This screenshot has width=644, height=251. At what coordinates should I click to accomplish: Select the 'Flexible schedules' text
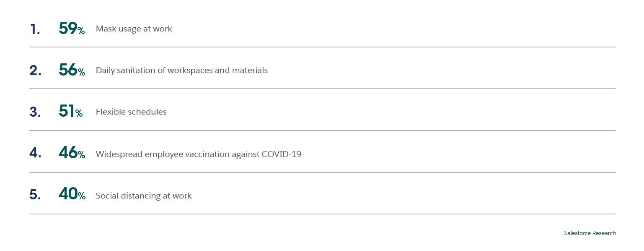tap(131, 112)
